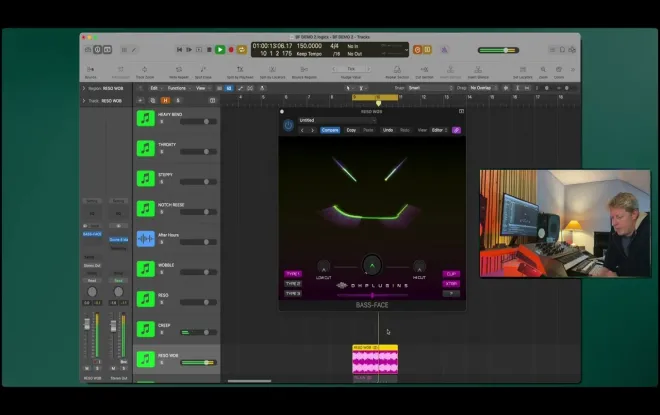This screenshot has width=660, height=415.
Task: Select TYPE 1 in BASS-FACE plugin
Action: (x=293, y=274)
